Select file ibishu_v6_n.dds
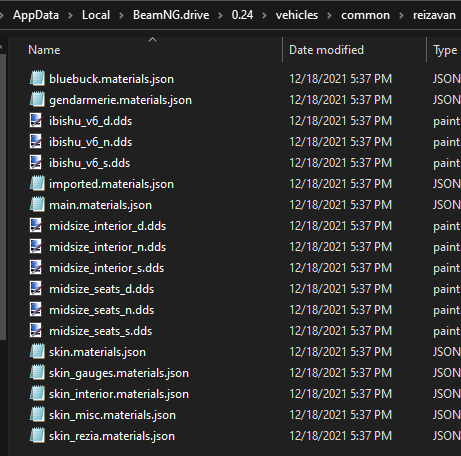Viewport: 461px width, 456px height. tap(90, 142)
